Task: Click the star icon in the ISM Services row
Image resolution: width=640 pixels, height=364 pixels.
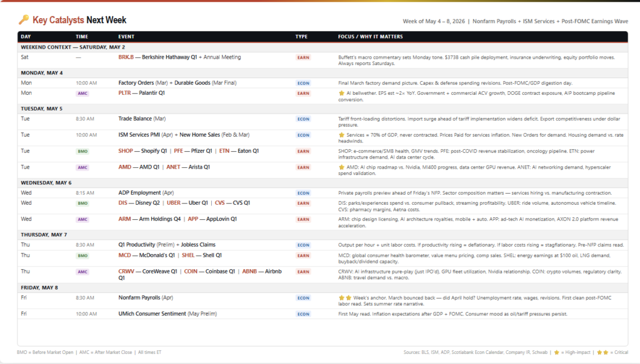Action: tap(342, 135)
